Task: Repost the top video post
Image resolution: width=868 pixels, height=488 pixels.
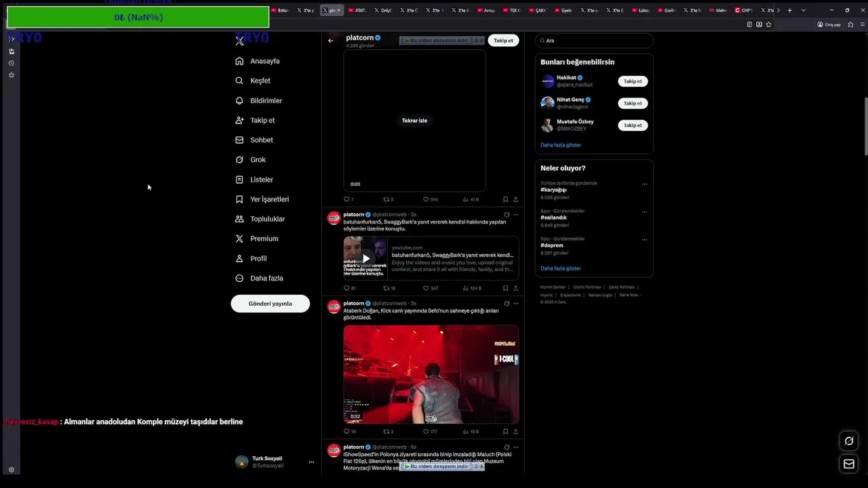Action: [x=388, y=199]
